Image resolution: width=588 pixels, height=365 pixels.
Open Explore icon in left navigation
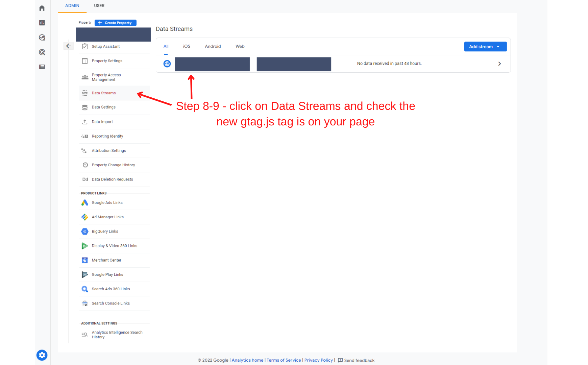(x=42, y=38)
